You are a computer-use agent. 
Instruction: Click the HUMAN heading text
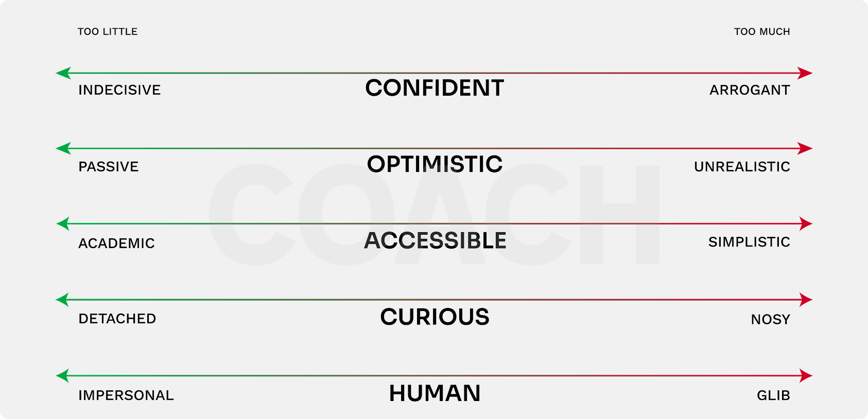tap(435, 393)
